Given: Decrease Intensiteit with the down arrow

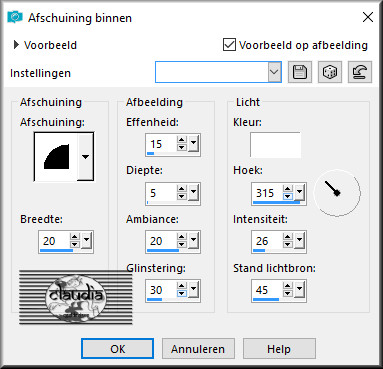Looking at the screenshot, I should pos(288,245).
